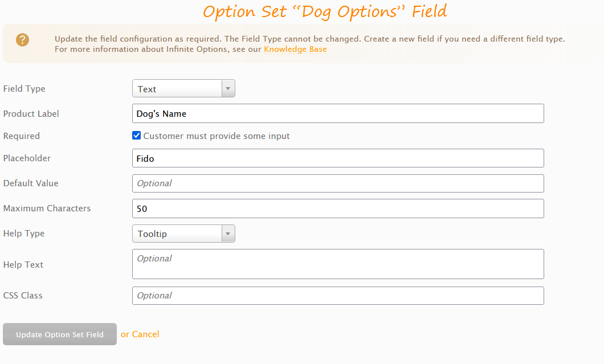The width and height of the screenshot is (604, 364).
Task: Click the Placeholder field containing Fido
Action: click(338, 158)
